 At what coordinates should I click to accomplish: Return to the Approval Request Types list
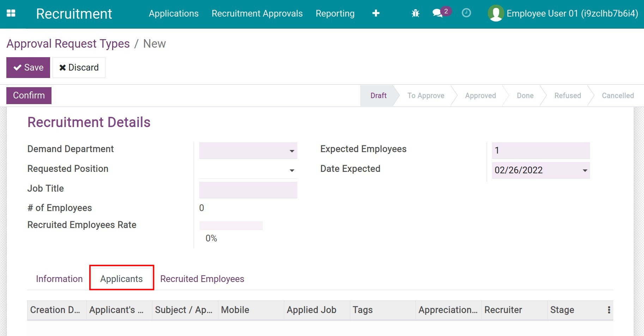click(68, 43)
